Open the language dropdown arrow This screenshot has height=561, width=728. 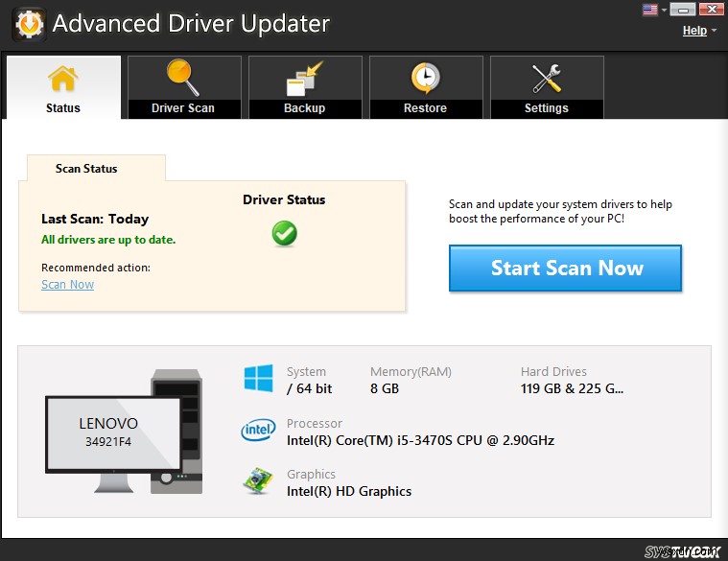pyautogui.click(x=664, y=10)
